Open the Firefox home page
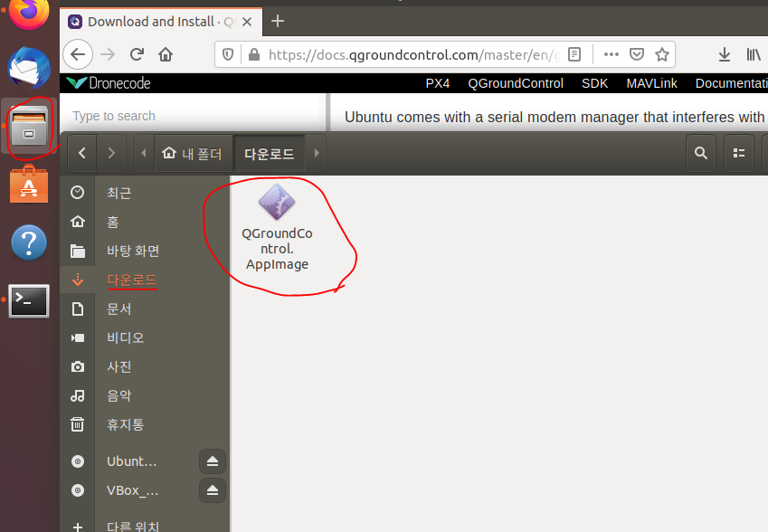The height and width of the screenshot is (532, 768). point(166,54)
